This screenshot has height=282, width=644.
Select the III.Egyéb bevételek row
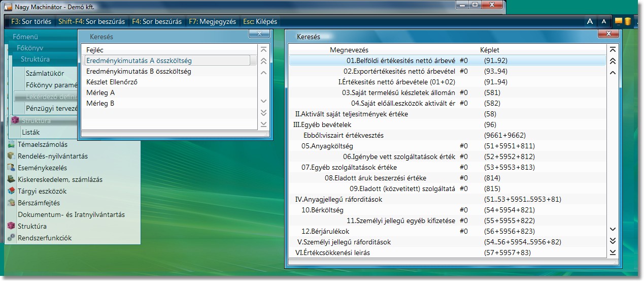point(448,124)
